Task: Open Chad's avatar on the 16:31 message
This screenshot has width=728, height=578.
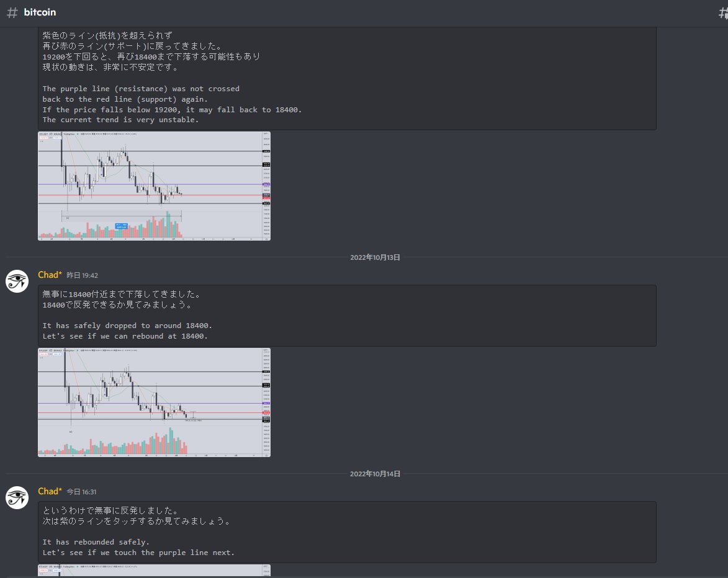Action: 17,498
